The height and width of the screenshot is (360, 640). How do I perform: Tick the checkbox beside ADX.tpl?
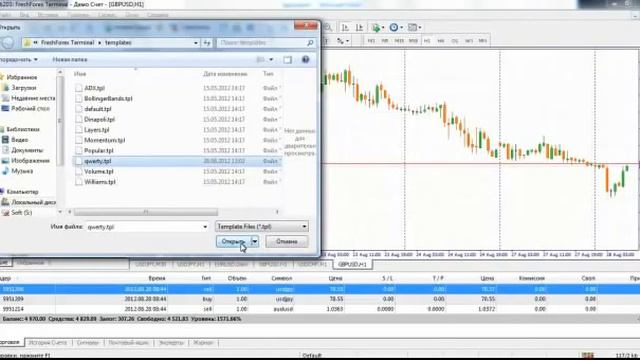[79, 88]
